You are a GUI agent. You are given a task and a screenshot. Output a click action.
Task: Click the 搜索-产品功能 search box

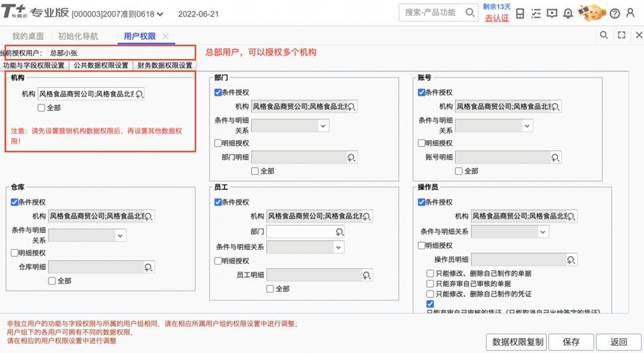432,13
